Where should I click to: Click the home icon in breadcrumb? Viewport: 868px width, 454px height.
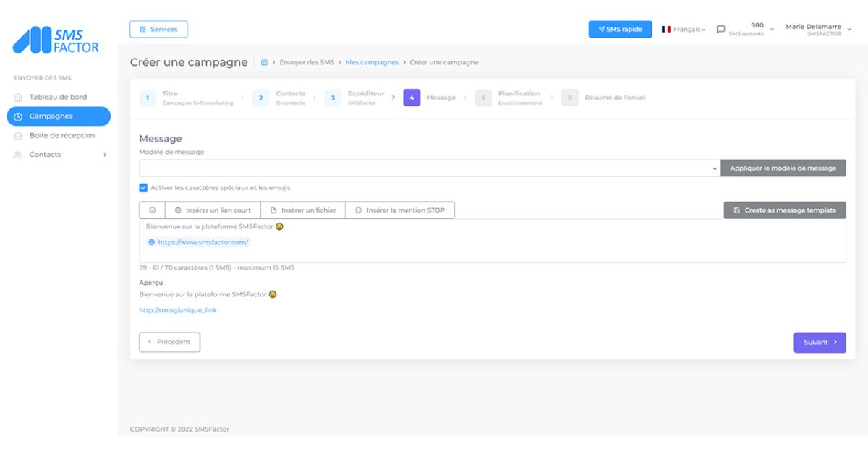tap(265, 63)
